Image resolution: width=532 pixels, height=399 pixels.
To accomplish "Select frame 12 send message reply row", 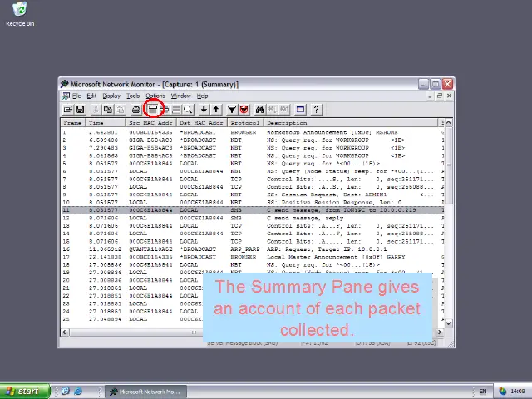I will tap(253, 218).
